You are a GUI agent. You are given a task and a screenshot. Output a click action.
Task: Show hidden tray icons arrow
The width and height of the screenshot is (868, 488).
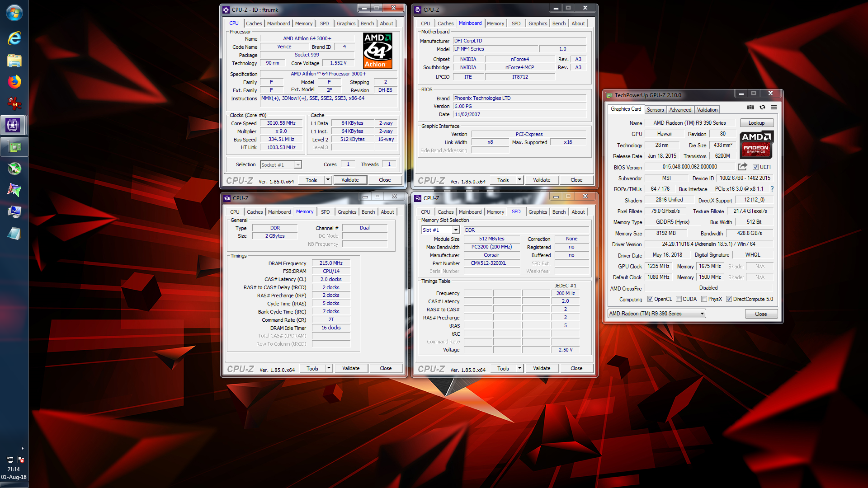coord(22,449)
